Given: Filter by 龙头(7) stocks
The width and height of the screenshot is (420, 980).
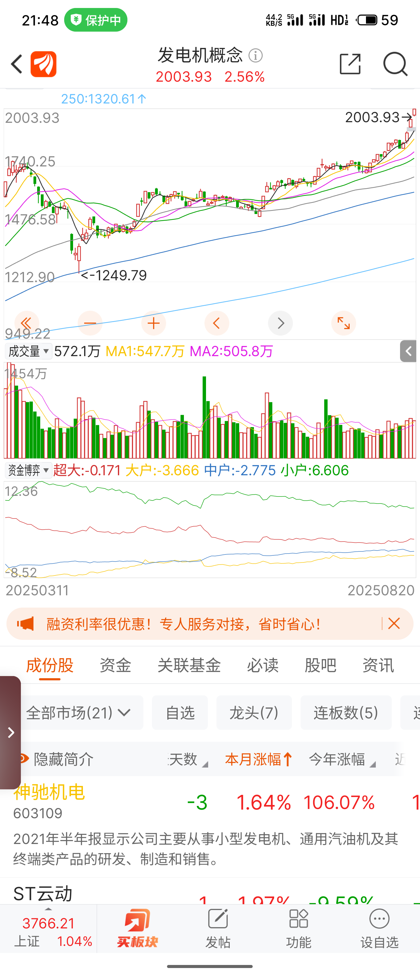Looking at the screenshot, I should [254, 713].
